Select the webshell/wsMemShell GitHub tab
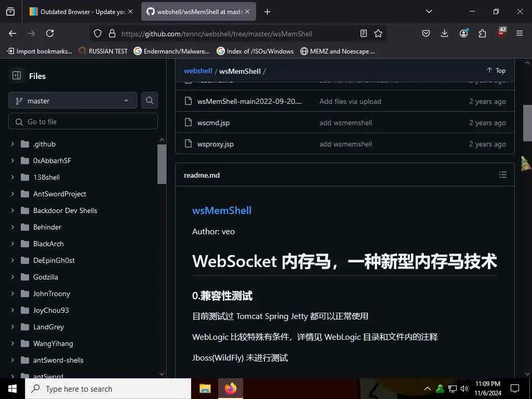The width and height of the screenshot is (532, 399). pyautogui.click(x=198, y=12)
